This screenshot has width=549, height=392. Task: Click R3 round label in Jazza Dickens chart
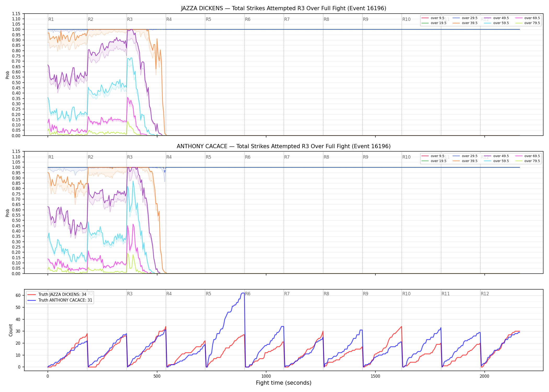[130, 19]
